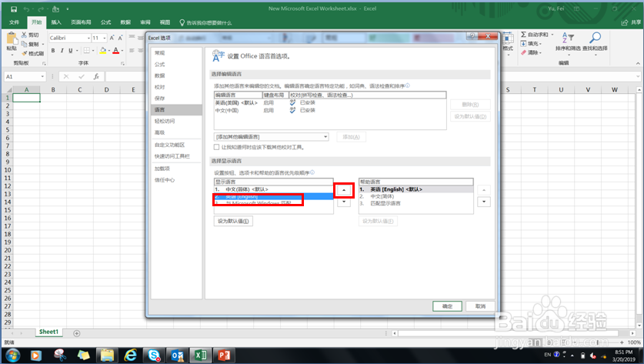This screenshot has height=364, width=644.
Task: Click display language Set as Default (设为默认值) button
Action: click(233, 221)
